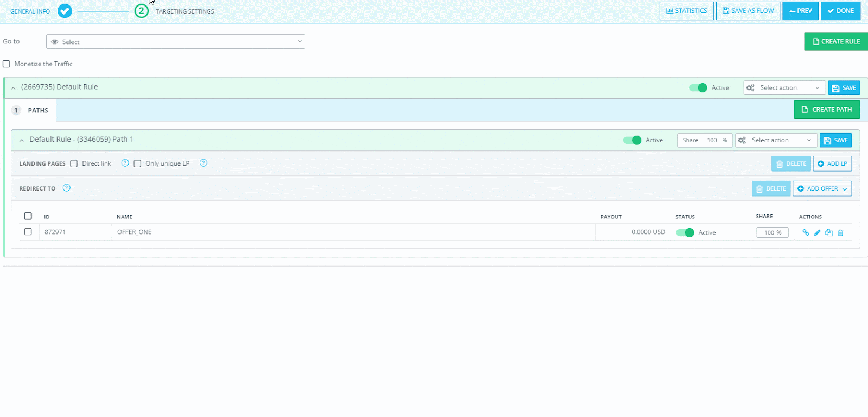Save Path 1 settings
868x417 pixels.
click(x=835, y=140)
